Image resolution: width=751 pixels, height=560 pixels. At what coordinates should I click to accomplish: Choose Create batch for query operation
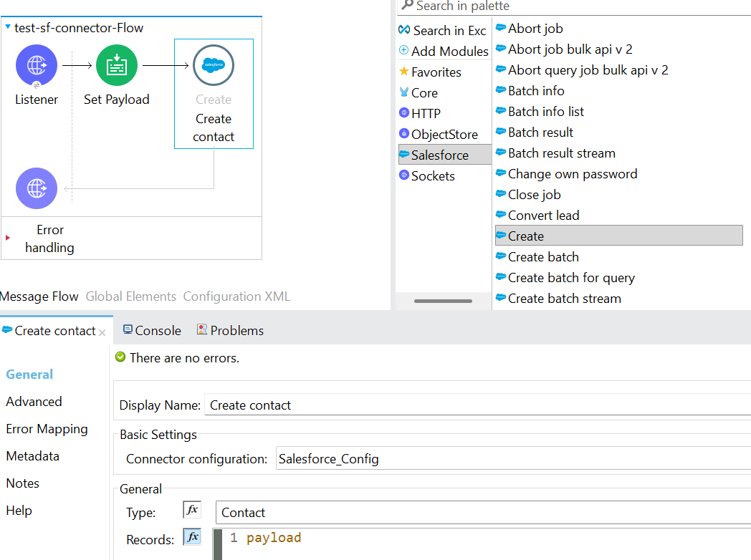coord(565,278)
